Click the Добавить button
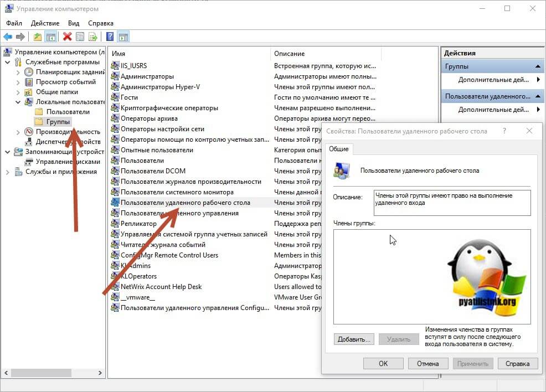Viewport: 546px width, 392px height. [x=354, y=339]
